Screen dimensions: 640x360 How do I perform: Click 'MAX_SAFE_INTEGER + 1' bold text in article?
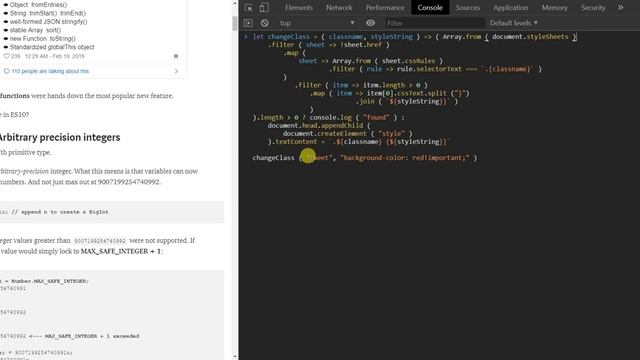point(120,251)
